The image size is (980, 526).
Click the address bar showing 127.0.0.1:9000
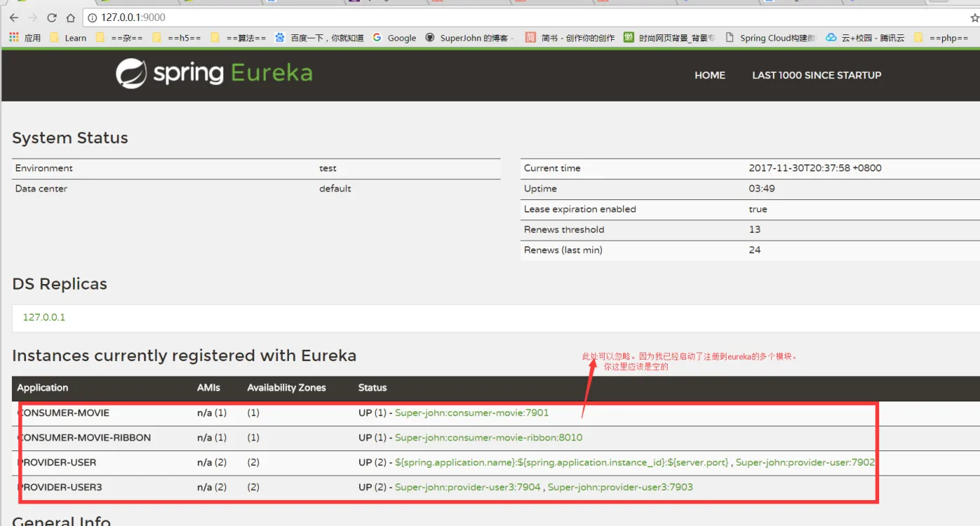tap(490, 17)
